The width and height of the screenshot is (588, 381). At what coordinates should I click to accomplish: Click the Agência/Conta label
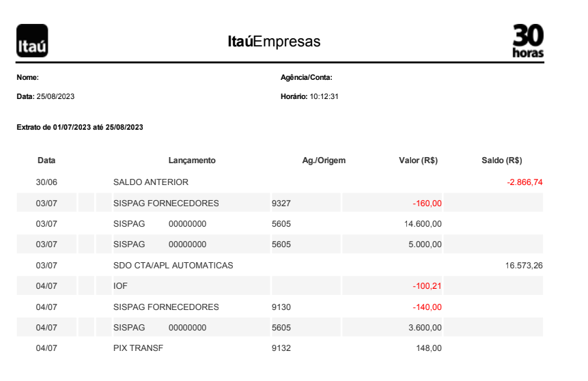(x=307, y=78)
